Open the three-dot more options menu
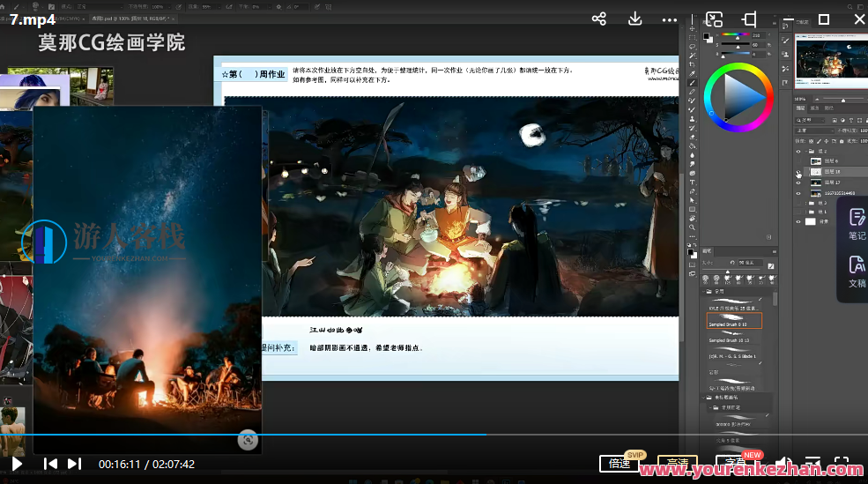868x484 pixels. [x=670, y=19]
